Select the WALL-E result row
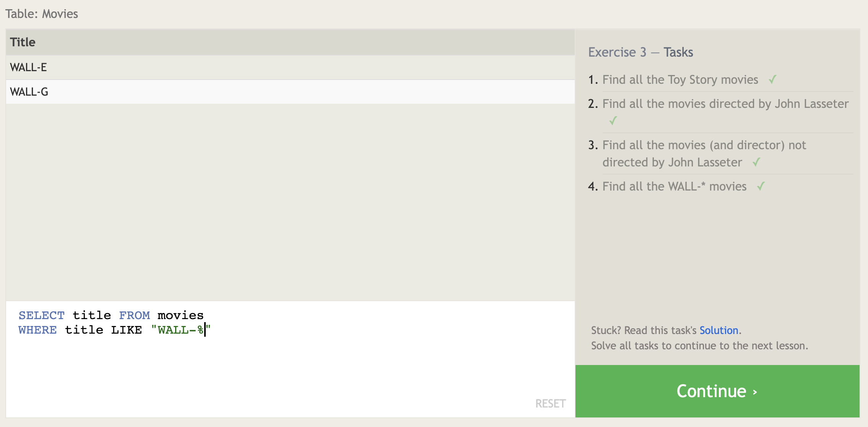This screenshot has width=868, height=427. (29, 67)
